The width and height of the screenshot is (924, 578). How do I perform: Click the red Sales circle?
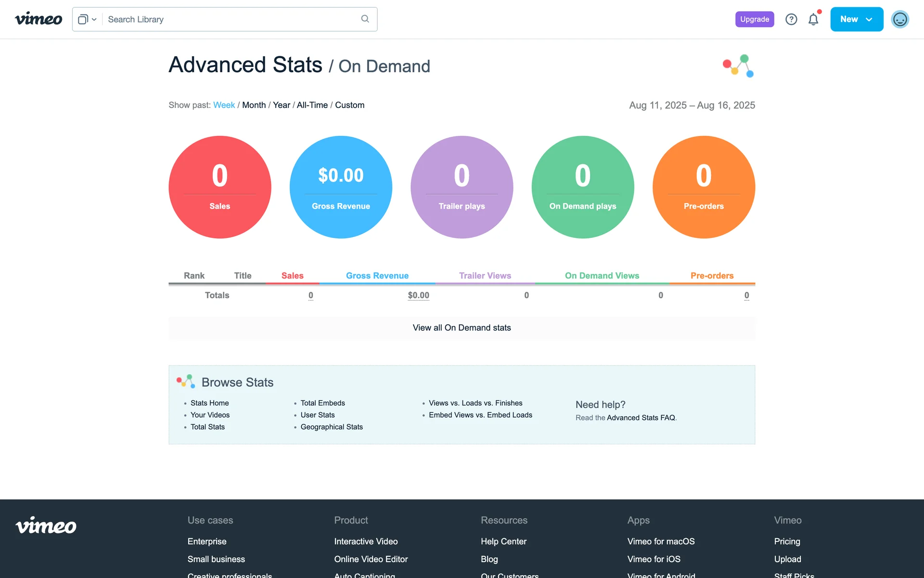tap(220, 187)
